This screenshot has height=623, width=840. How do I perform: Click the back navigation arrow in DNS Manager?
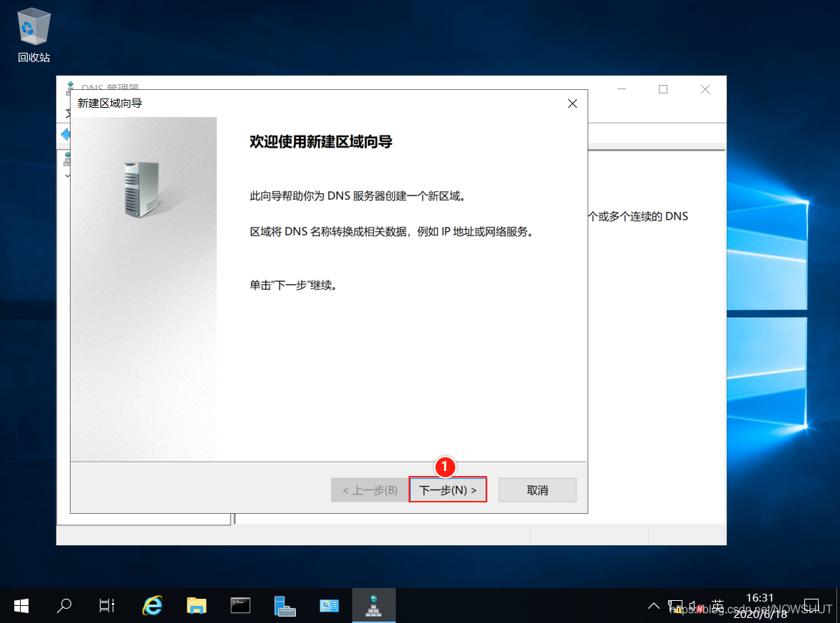[x=65, y=134]
